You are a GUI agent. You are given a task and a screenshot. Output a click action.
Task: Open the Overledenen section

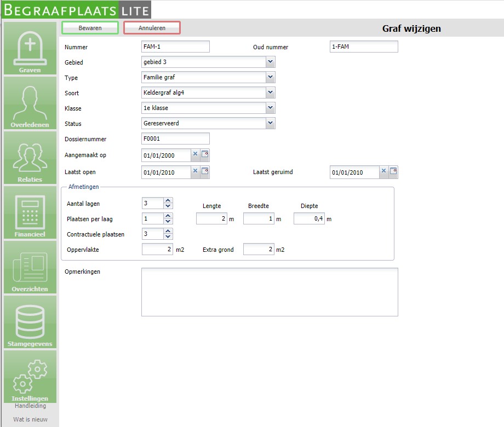coord(30,103)
